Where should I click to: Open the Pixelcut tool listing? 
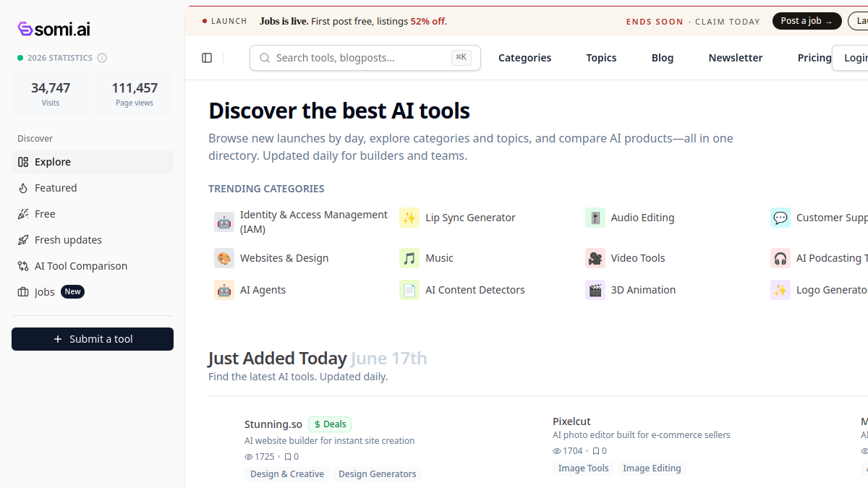(571, 421)
